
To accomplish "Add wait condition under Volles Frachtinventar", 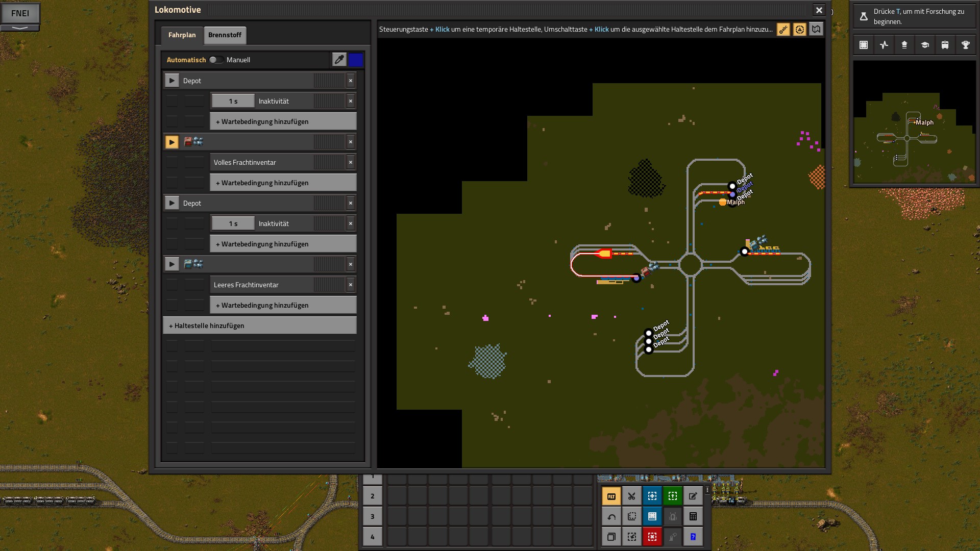I will click(283, 183).
